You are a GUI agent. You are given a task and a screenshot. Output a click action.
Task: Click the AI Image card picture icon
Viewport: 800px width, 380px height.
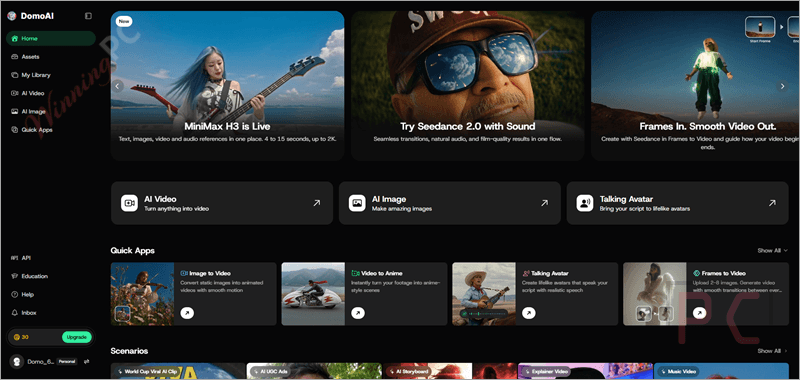pyautogui.click(x=357, y=203)
